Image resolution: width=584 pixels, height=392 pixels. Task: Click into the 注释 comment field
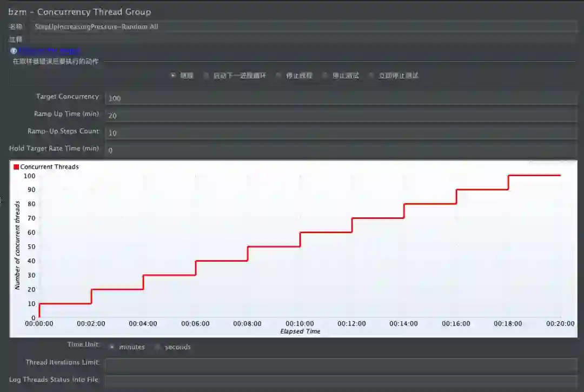(303, 39)
